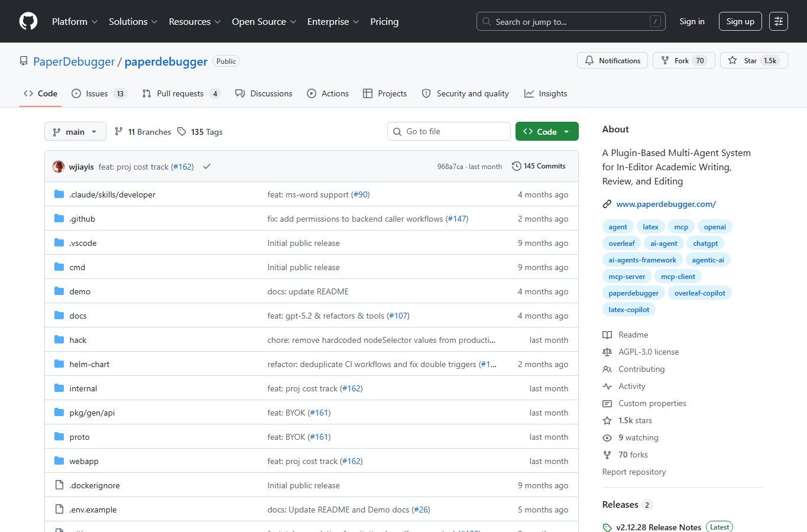The width and height of the screenshot is (807, 532).
Task: Open the Actions tab
Action: [328, 93]
